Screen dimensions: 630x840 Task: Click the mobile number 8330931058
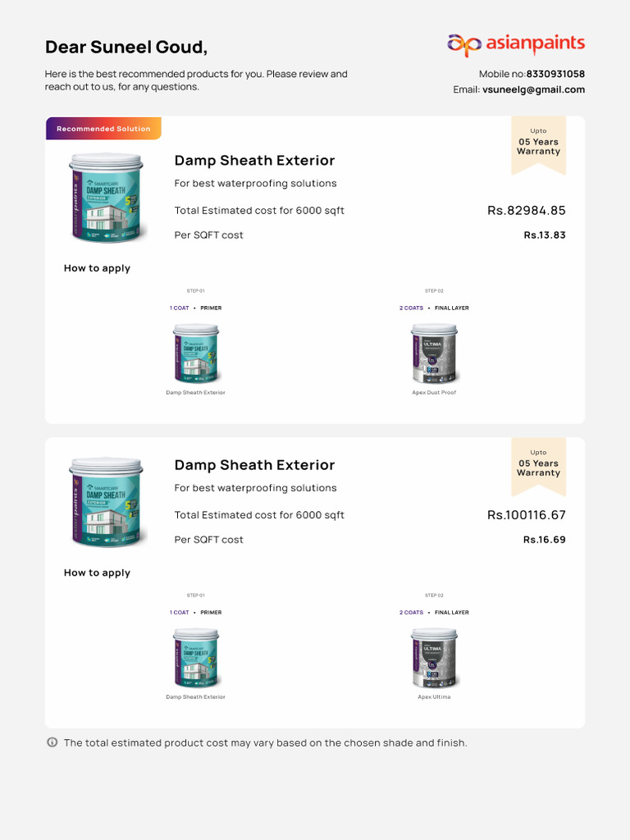coord(555,74)
